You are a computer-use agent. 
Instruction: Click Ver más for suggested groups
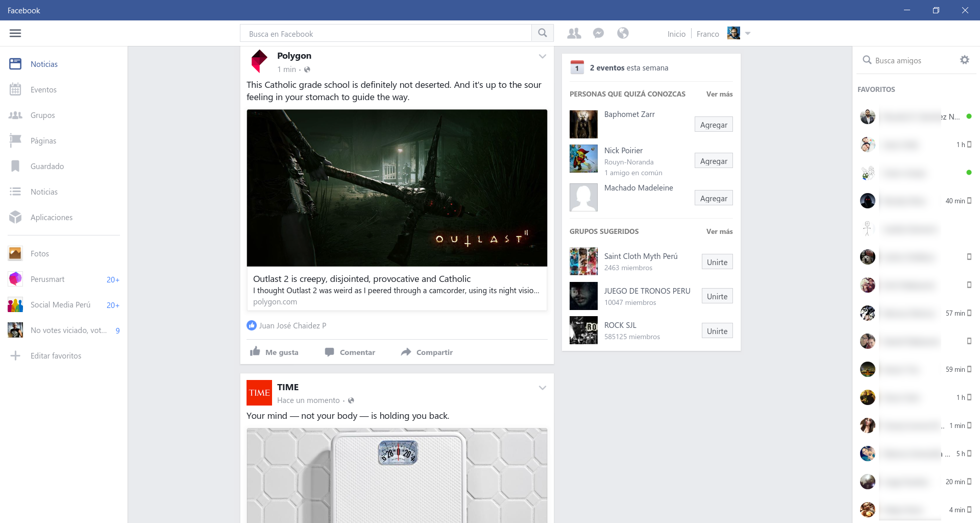pyautogui.click(x=719, y=231)
